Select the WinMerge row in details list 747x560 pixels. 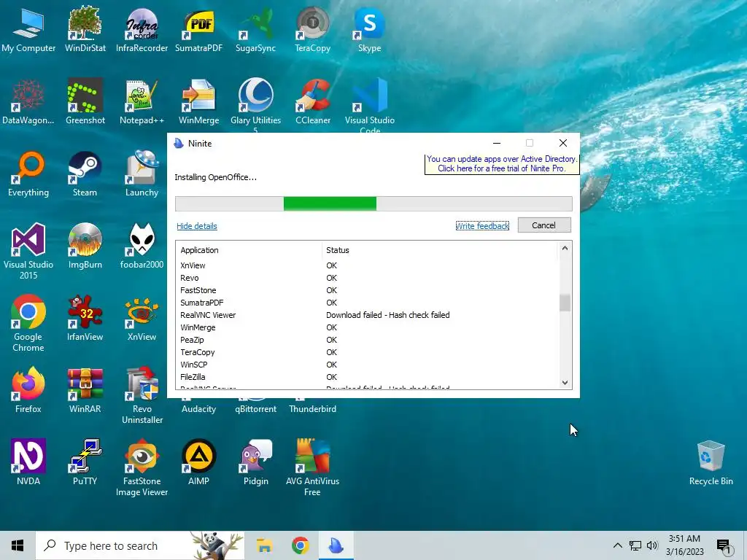point(367,327)
